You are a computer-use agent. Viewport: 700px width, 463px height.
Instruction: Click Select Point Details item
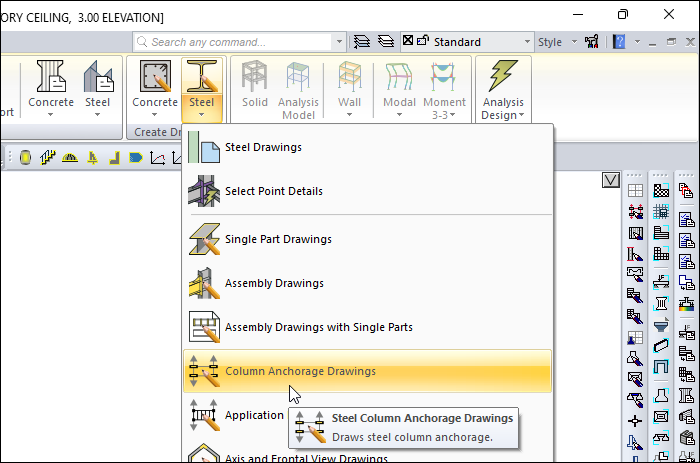[273, 191]
